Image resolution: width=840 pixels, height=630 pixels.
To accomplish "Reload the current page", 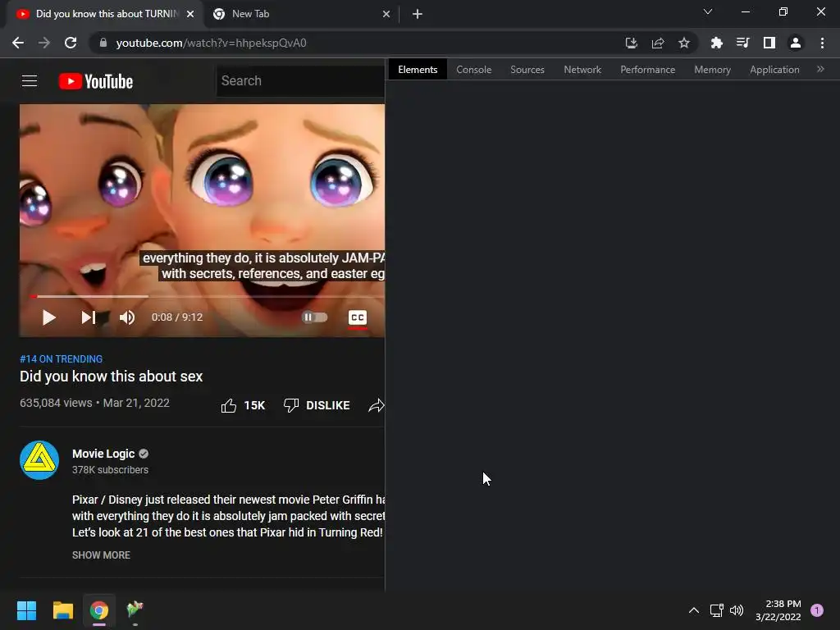I will [71, 43].
